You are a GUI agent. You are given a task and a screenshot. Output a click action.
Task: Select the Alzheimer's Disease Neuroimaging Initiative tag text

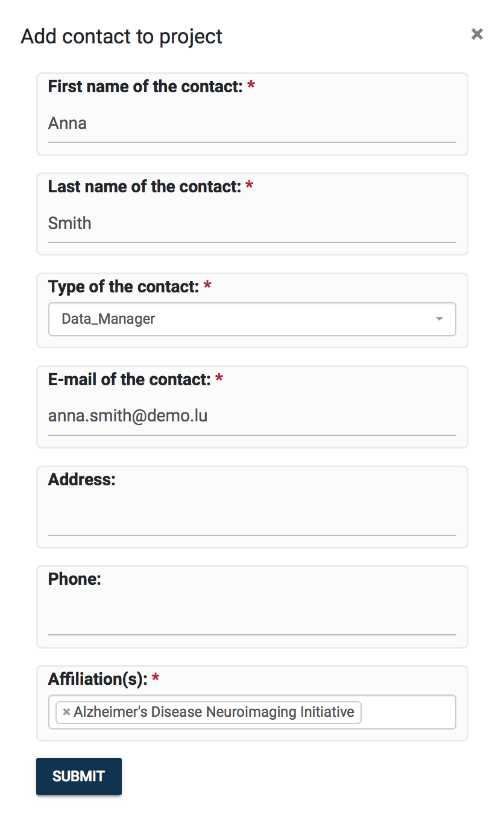pyautogui.click(x=213, y=713)
